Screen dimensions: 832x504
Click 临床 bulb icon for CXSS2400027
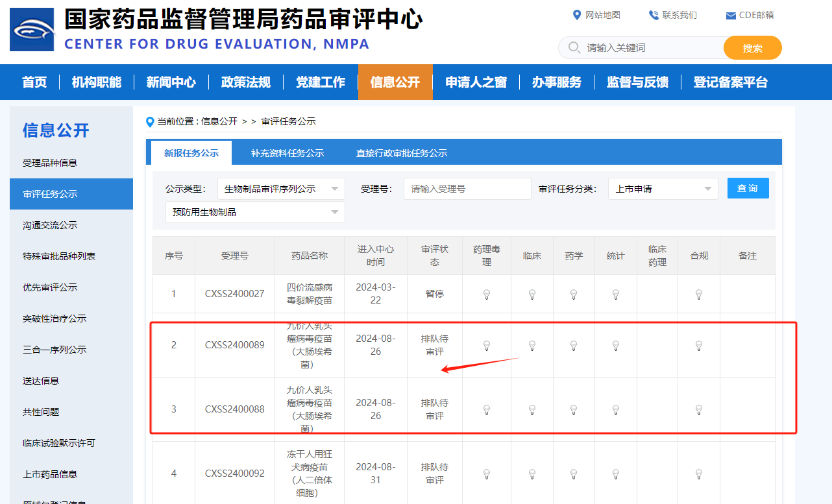(x=532, y=294)
